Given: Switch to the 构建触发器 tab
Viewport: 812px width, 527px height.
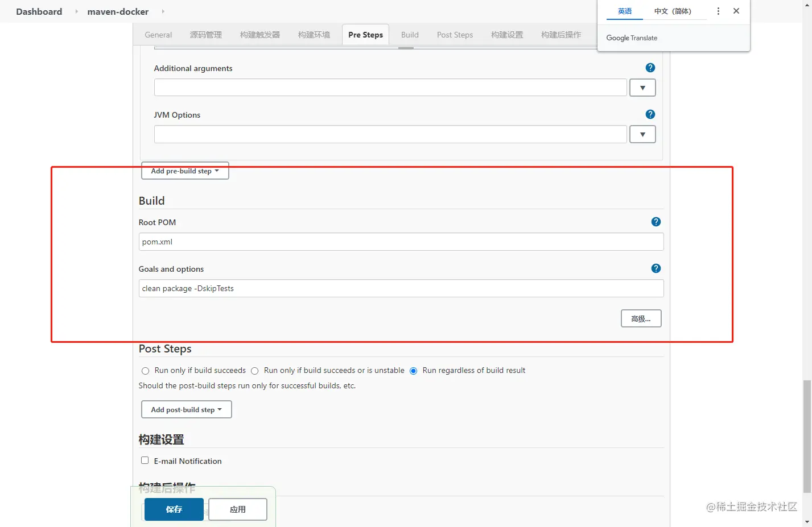Looking at the screenshot, I should (260, 35).
